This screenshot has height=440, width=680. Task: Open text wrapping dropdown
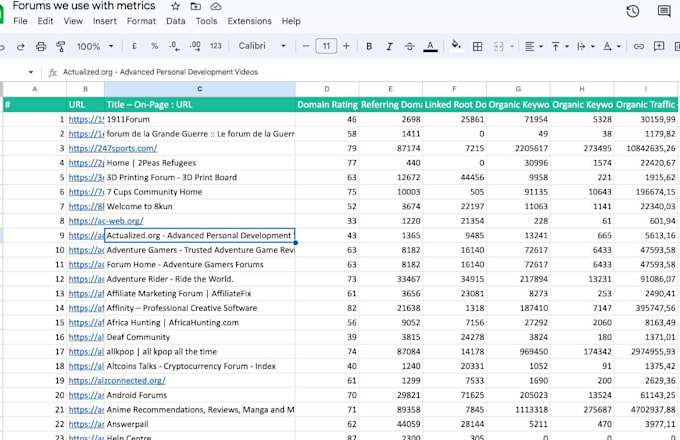(x=585, y=46)
